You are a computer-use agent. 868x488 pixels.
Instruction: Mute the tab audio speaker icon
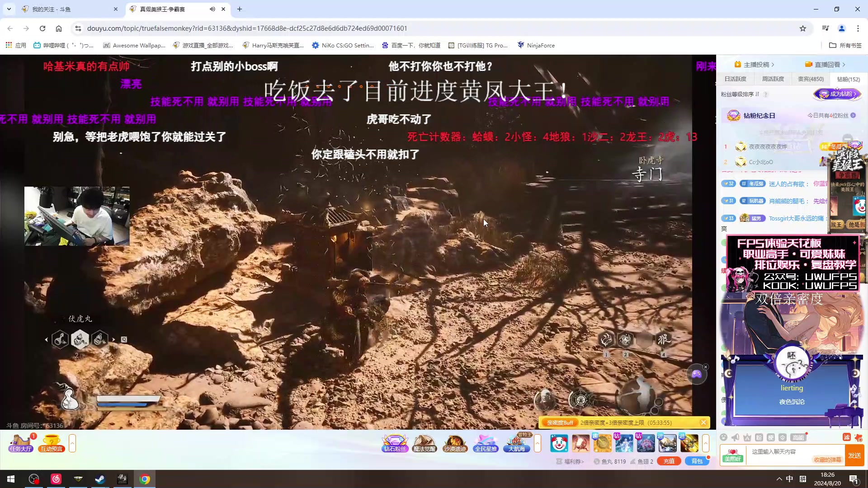coord(212,9)
